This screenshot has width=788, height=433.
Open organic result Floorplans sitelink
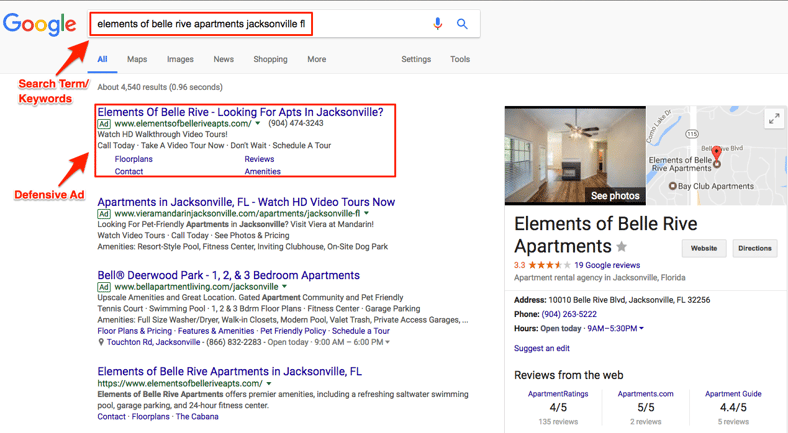pos(151,416)
